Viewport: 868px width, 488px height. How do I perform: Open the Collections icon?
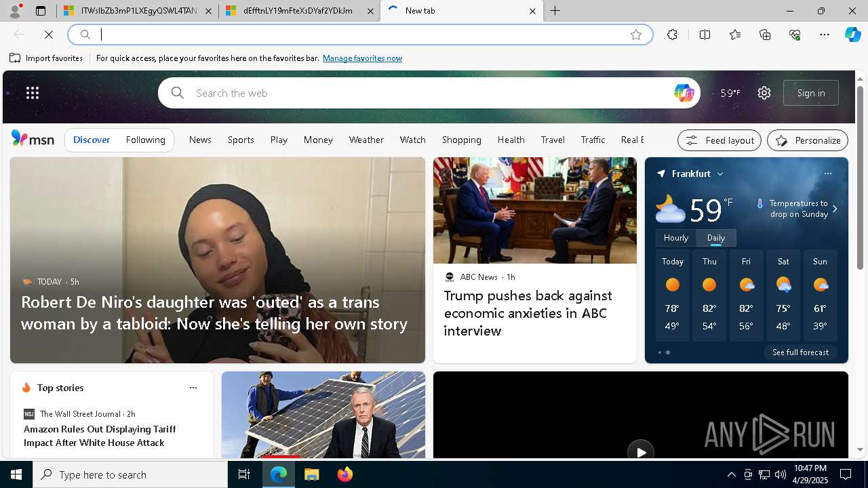tap(765, 35)
